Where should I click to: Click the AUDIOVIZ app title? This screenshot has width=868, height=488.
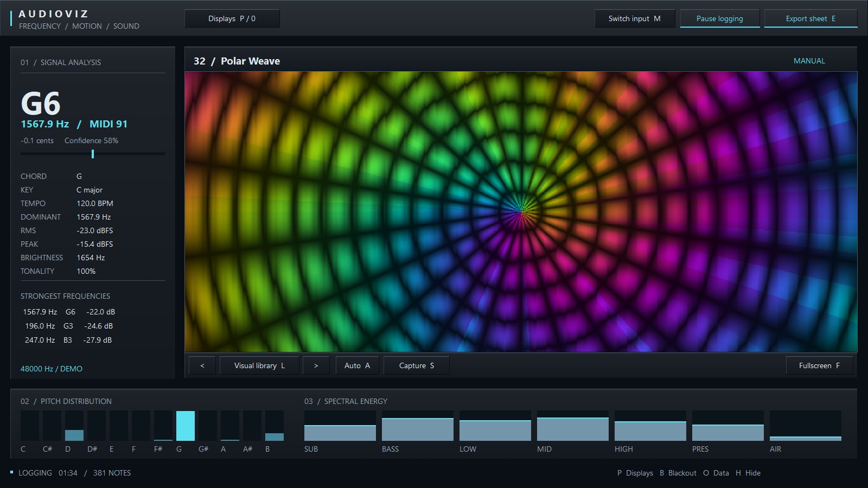54,14
